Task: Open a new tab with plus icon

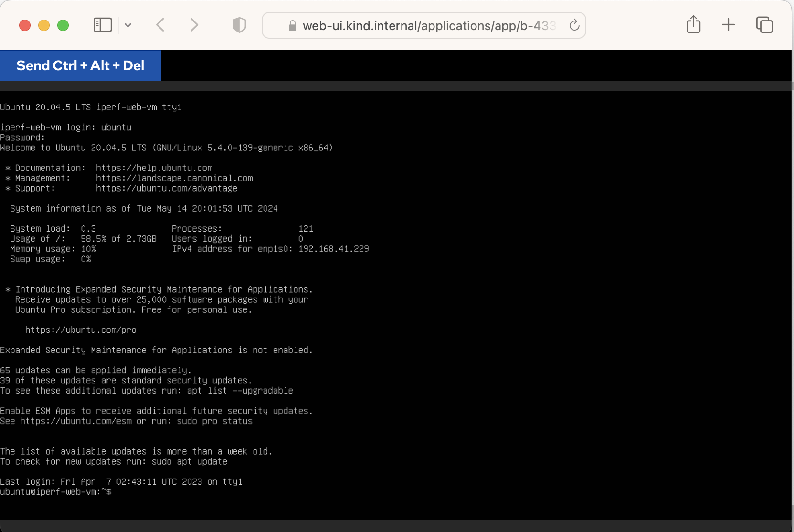Action: [728, 25]
